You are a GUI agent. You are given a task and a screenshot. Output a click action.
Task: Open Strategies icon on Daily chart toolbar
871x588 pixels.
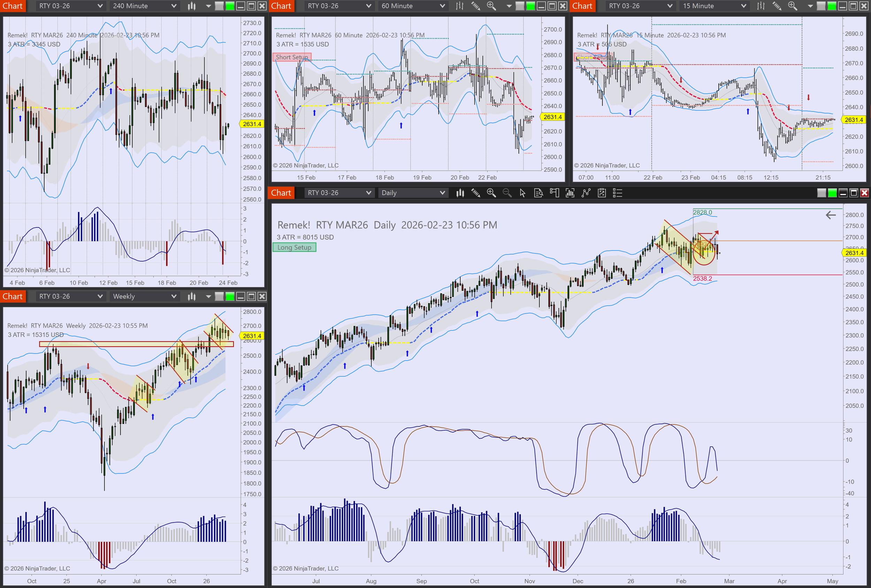pos(602,193)
